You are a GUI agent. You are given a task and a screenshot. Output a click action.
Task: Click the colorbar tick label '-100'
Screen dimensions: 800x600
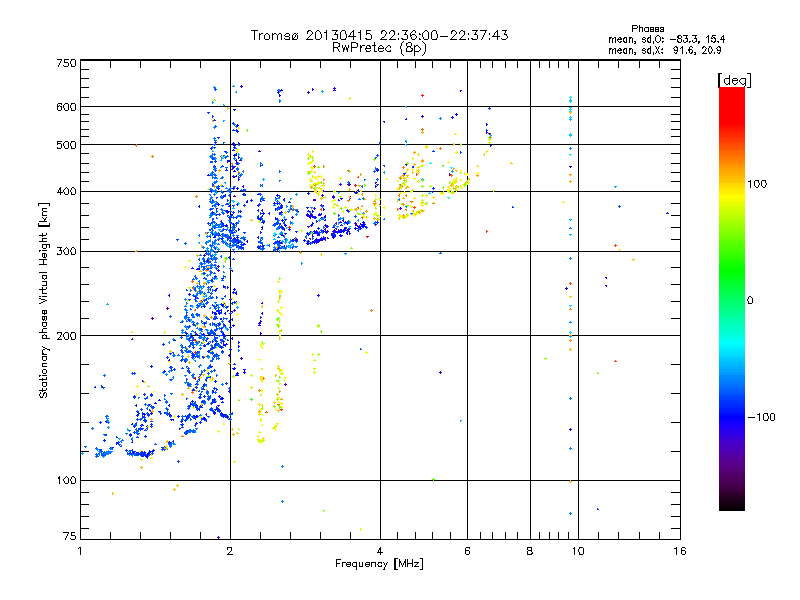761,417
